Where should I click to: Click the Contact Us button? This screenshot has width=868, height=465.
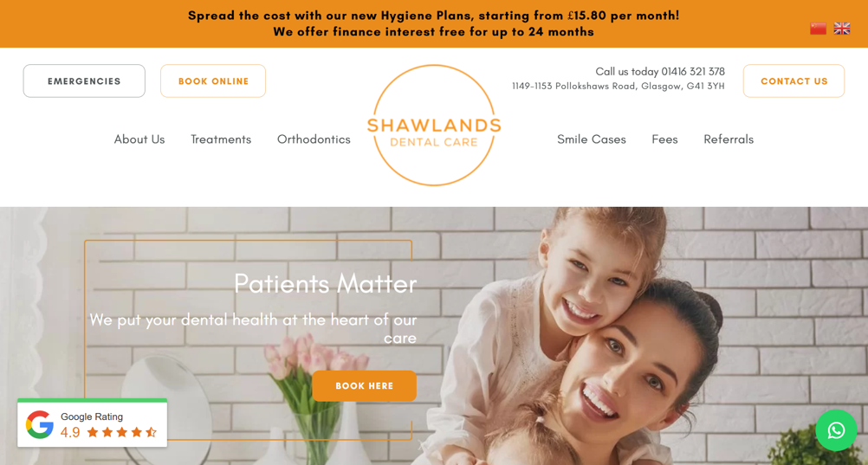click(x=794, y=81)
